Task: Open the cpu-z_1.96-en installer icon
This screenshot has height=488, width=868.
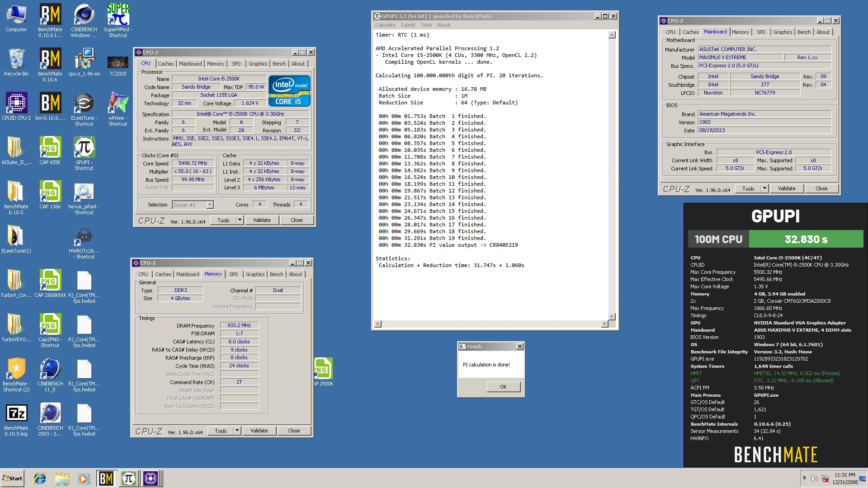Action: [84, 62]
